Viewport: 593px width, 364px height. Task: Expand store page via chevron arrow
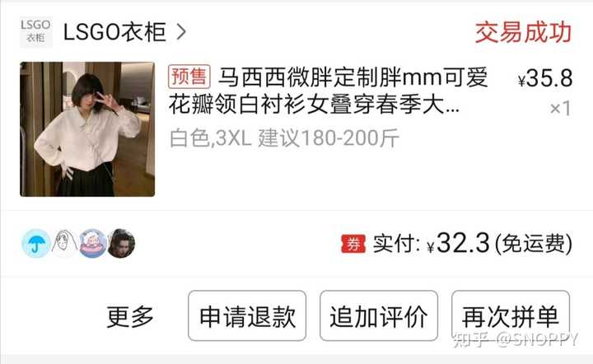click(181, 32)
